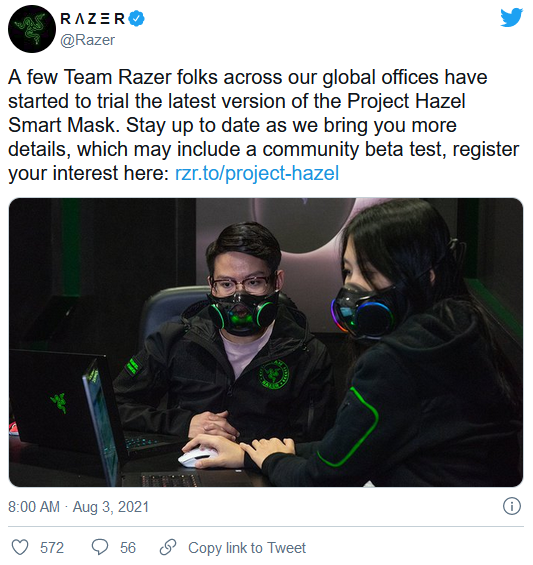The height and width of the screenshot is (565, 533).
Task: Follow the rzr.to/project-hazel link
Action: (x=257, y=173)
